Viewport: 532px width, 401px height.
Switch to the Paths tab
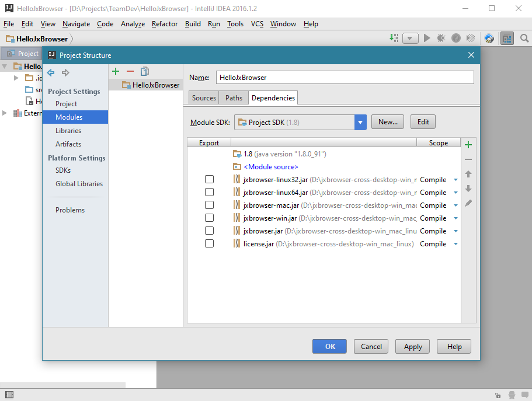point(234,97)
